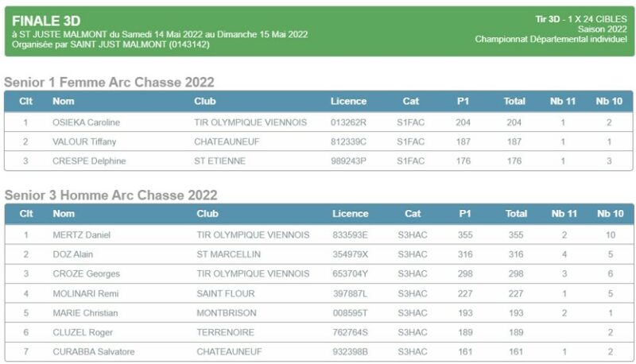Select VALOUR Tiffany's name
The image size is (636, 364).
pos(84,141)
